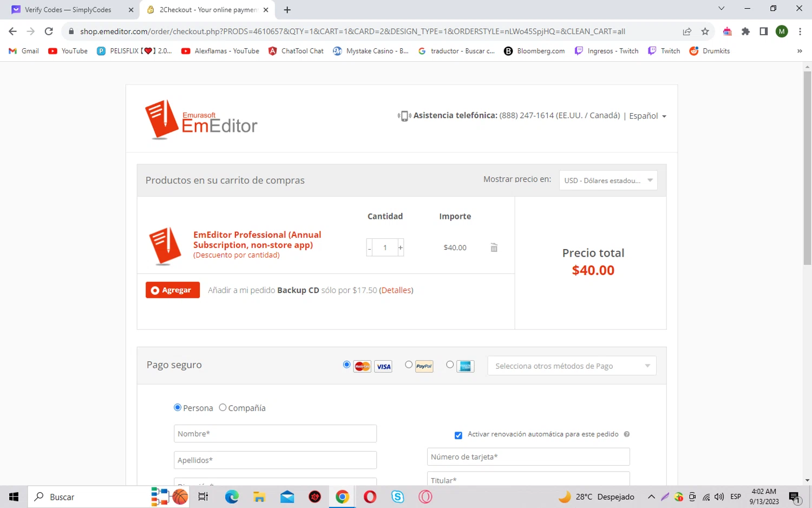Bookmark this page with star icon
Screen dimensions: 812x508
[x=705, y=31]
